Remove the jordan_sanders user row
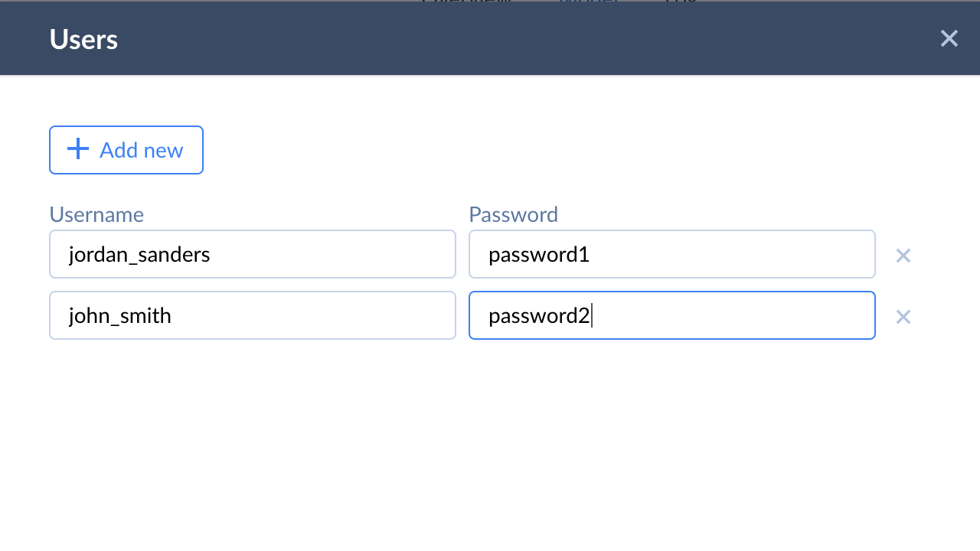 pyautogui.click(x=903, y=256)
